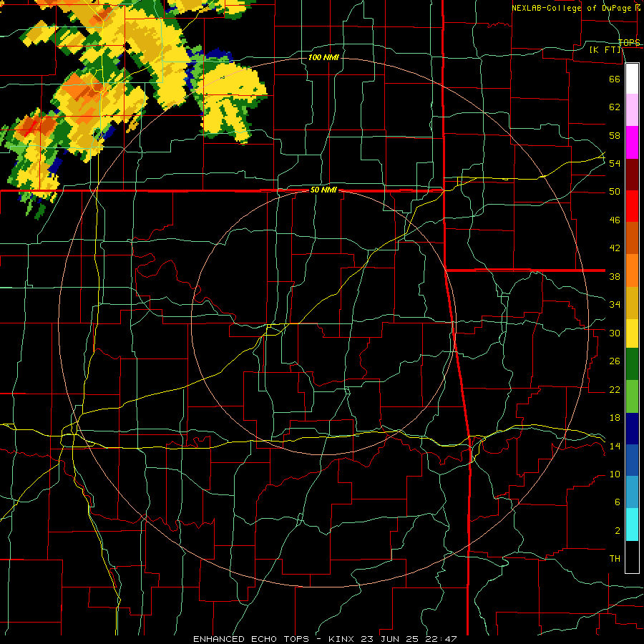Viewport: 644px width, 644px height.
Task: Click the 50 NMI range ring label
Action: (323, 190)
